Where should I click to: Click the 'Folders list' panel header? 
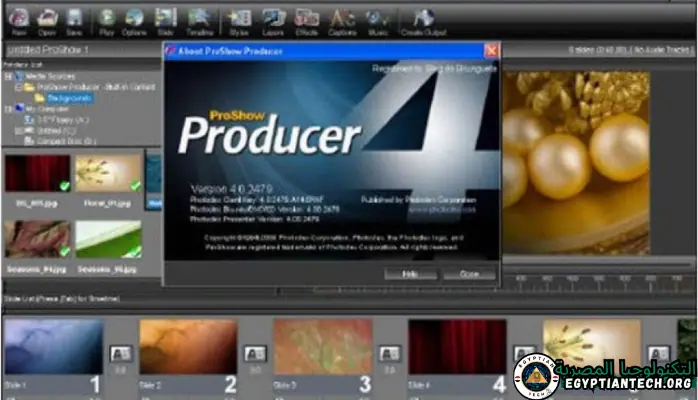23,65
